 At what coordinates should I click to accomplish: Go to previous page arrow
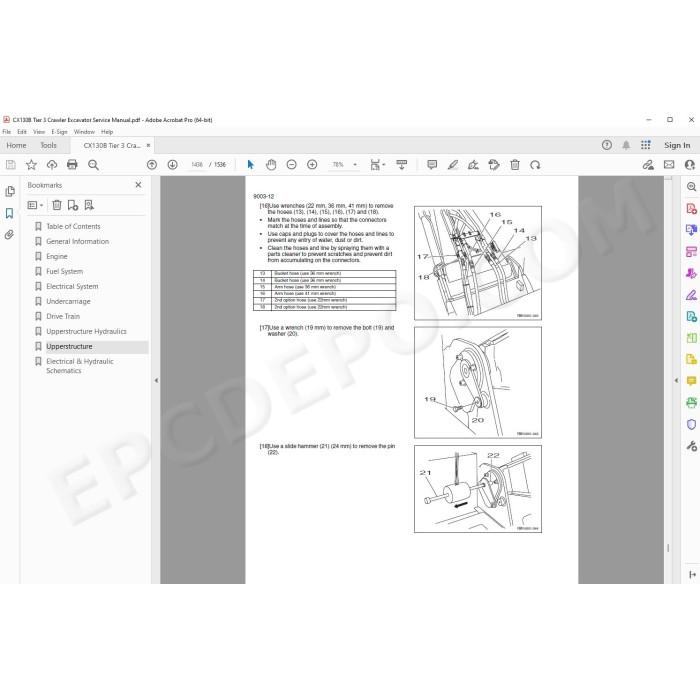point(152,165)
